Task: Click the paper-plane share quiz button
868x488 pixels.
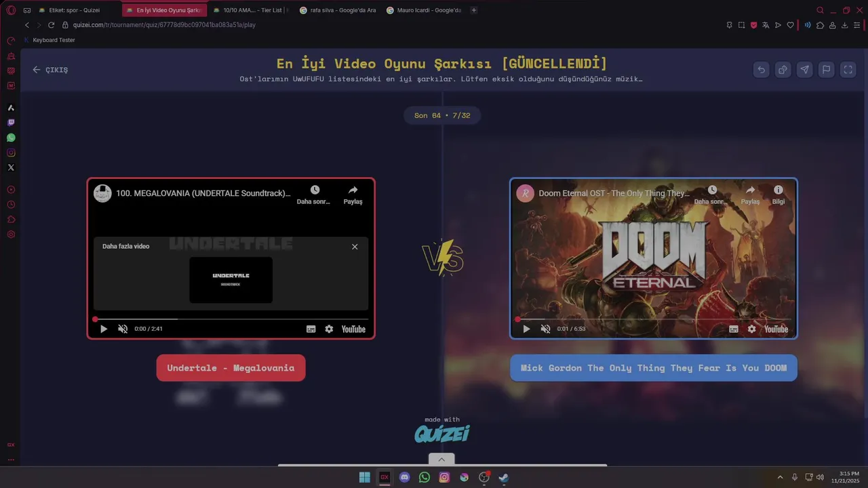Action: coord(804,69)
